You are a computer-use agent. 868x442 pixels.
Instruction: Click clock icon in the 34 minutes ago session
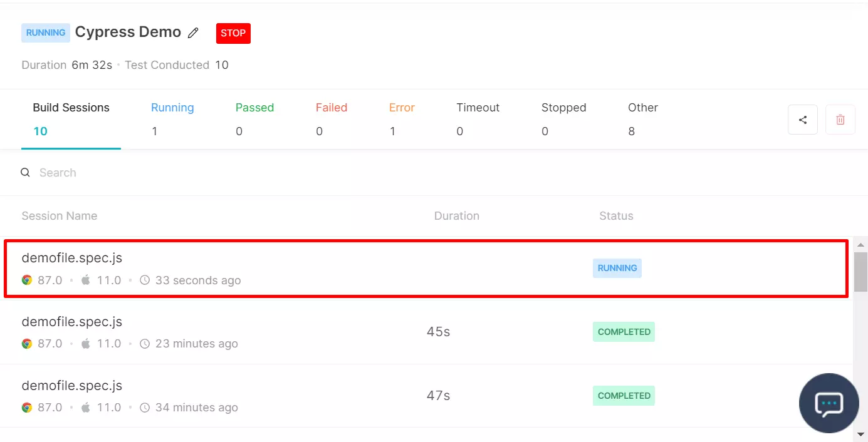(145, 408)
